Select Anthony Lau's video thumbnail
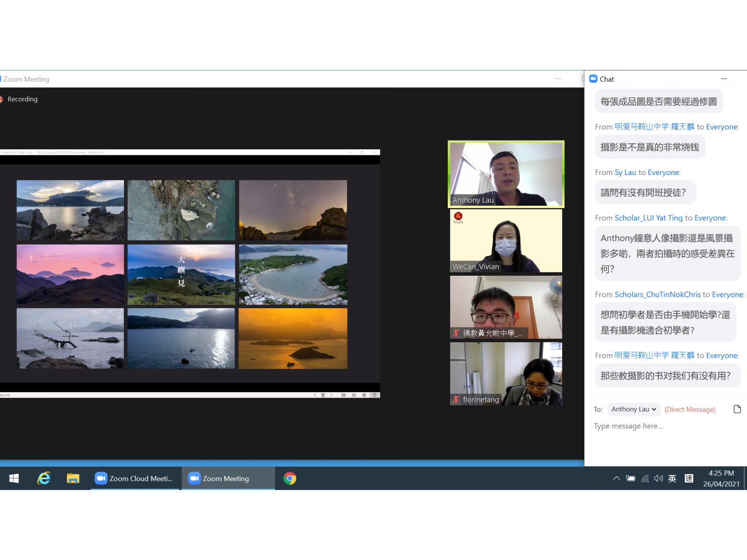747x560 pixels. [x=506, y=174]
